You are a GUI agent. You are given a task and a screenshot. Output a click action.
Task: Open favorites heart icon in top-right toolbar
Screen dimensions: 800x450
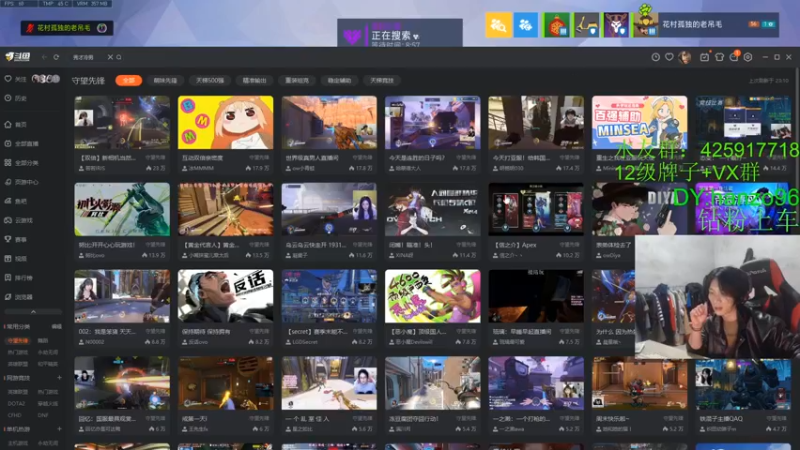[669, 57]
